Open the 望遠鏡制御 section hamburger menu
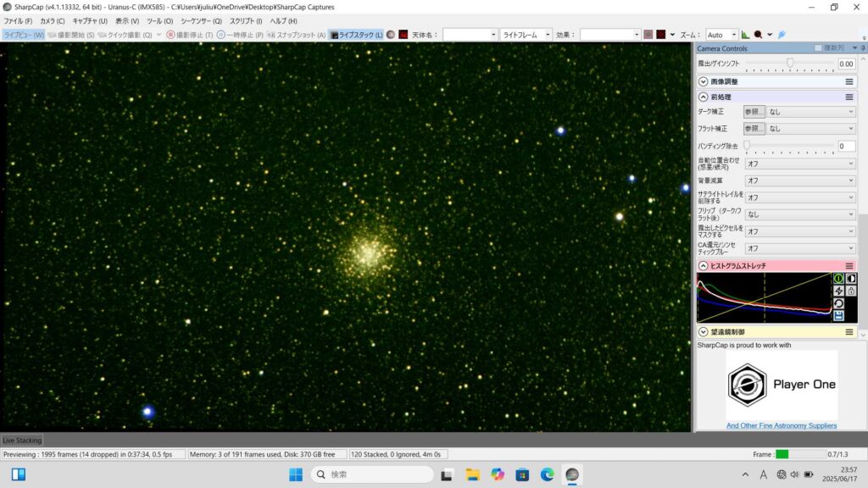 849,332
